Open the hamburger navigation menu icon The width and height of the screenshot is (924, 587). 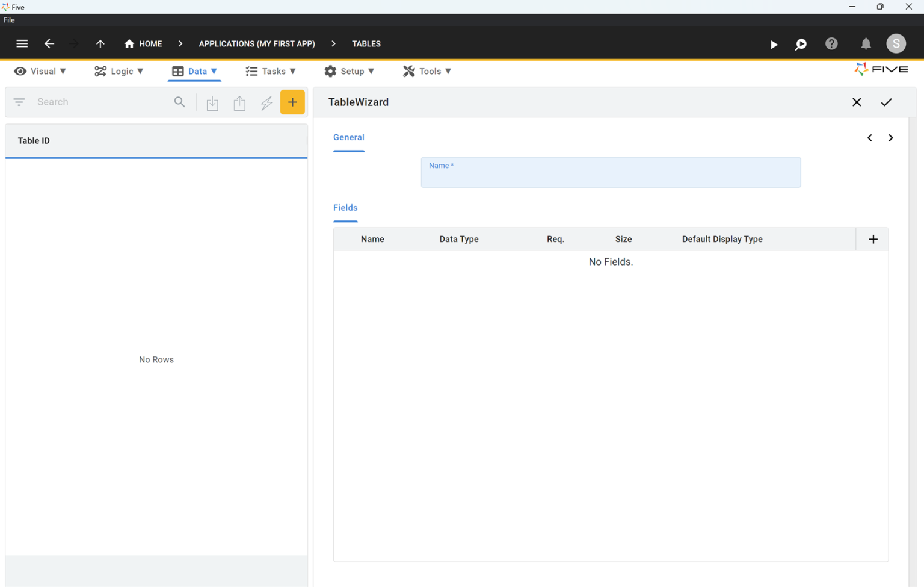point(22,43)
